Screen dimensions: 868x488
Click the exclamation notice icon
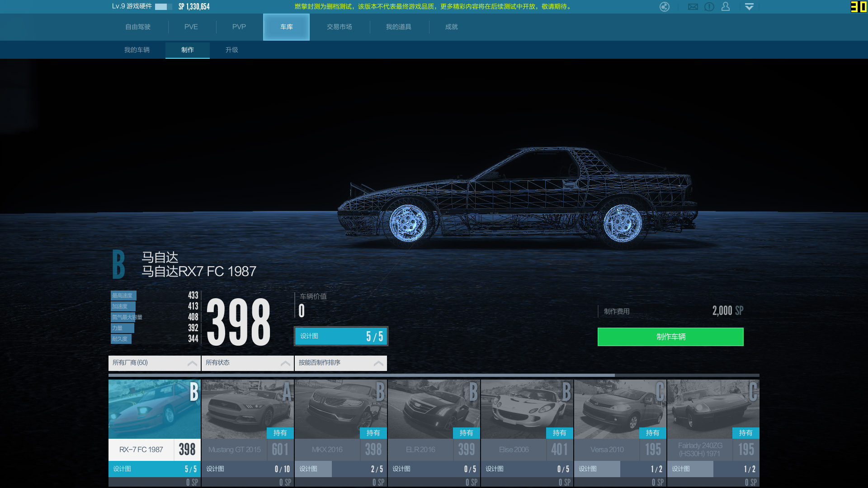[709, 7]
